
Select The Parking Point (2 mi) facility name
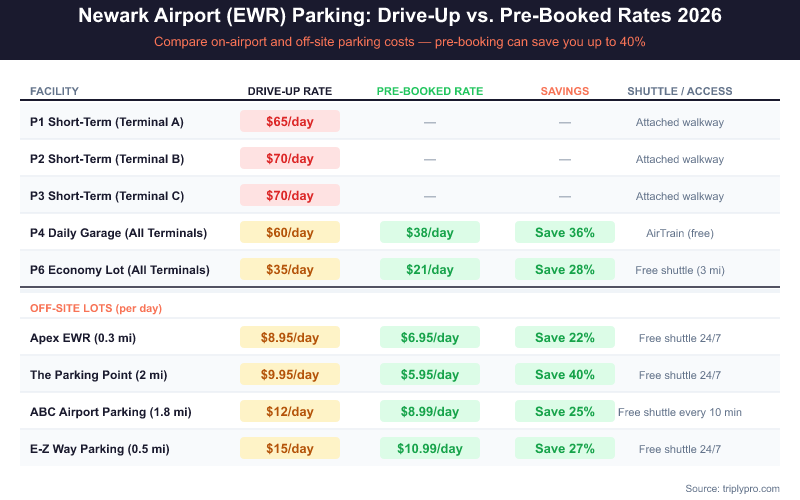pos(99,374)
